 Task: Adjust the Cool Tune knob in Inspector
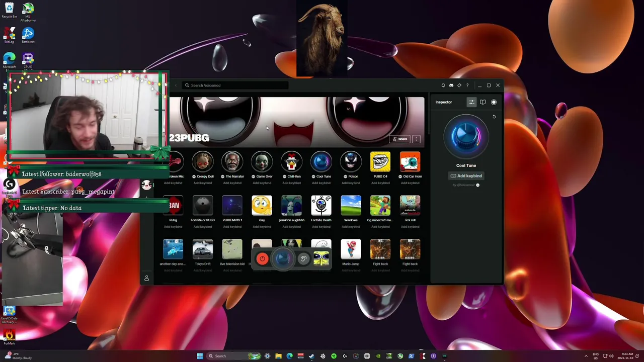(x=466, y=137)
